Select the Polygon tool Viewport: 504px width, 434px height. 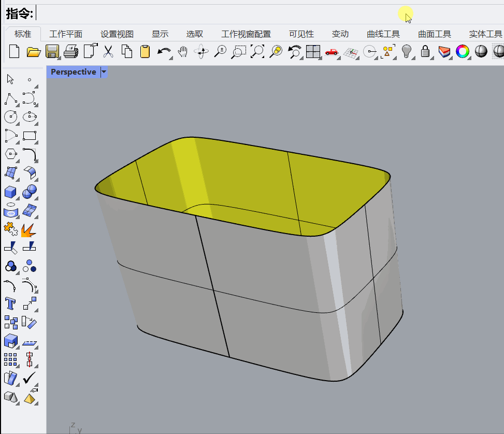click(x=11, y=154)
